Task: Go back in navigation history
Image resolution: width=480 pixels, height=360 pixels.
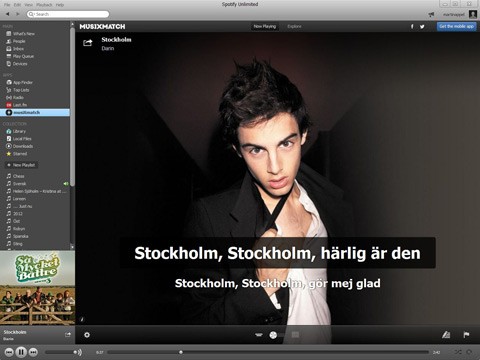Action: click(x=8, y=14)
